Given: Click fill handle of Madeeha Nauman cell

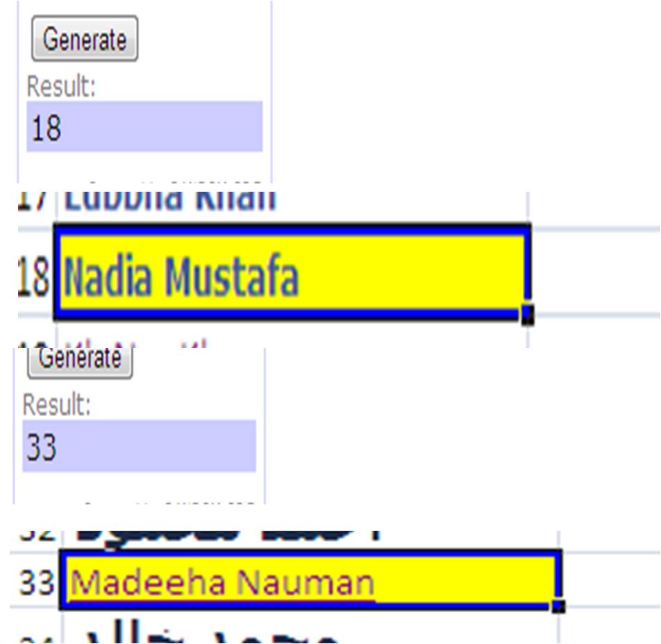Looking at the screenshot, I should (x=558, y=606).
